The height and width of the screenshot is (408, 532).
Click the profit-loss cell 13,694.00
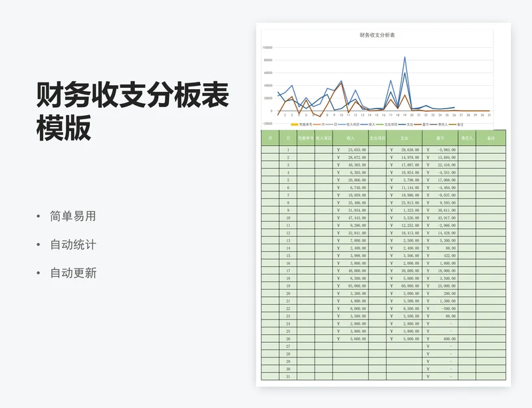(440, 158)
